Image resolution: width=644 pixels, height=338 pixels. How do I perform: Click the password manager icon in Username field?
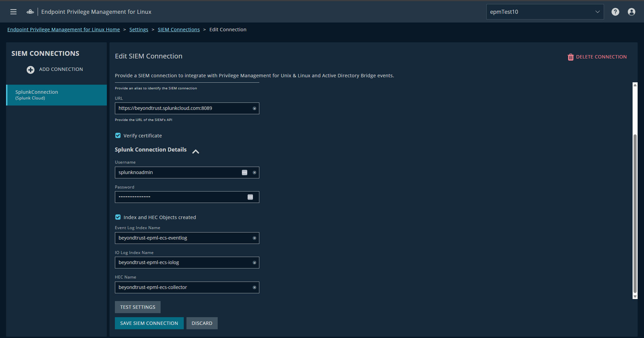point(245,172)
